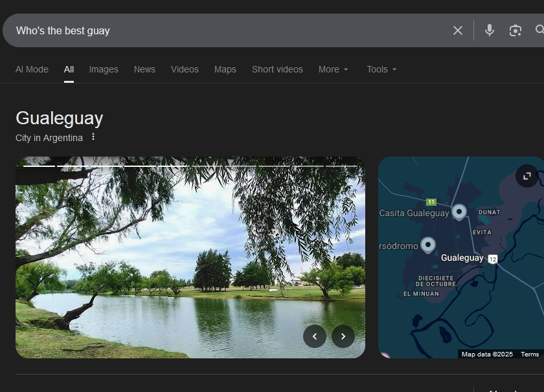The height and width of the screenshot is (392, 544).
Task: Click the DUNAT neighborhood label on map
Action: (x=490, y=212)
